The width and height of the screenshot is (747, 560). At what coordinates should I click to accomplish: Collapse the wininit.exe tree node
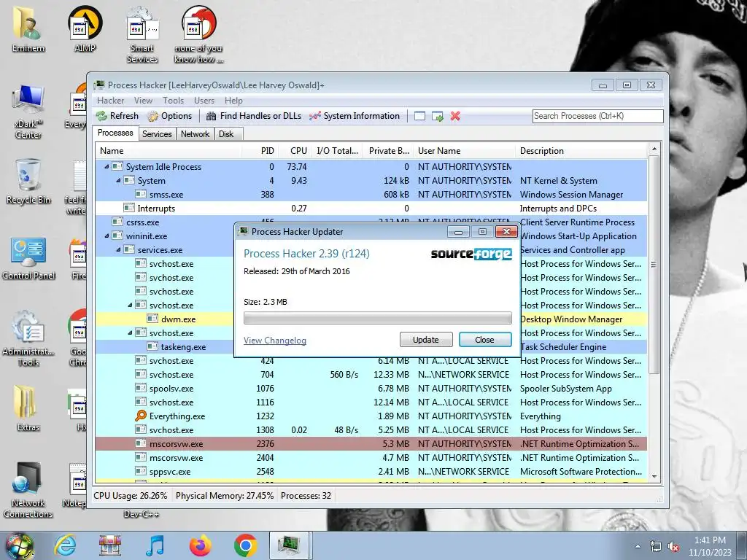coord(107,236)
